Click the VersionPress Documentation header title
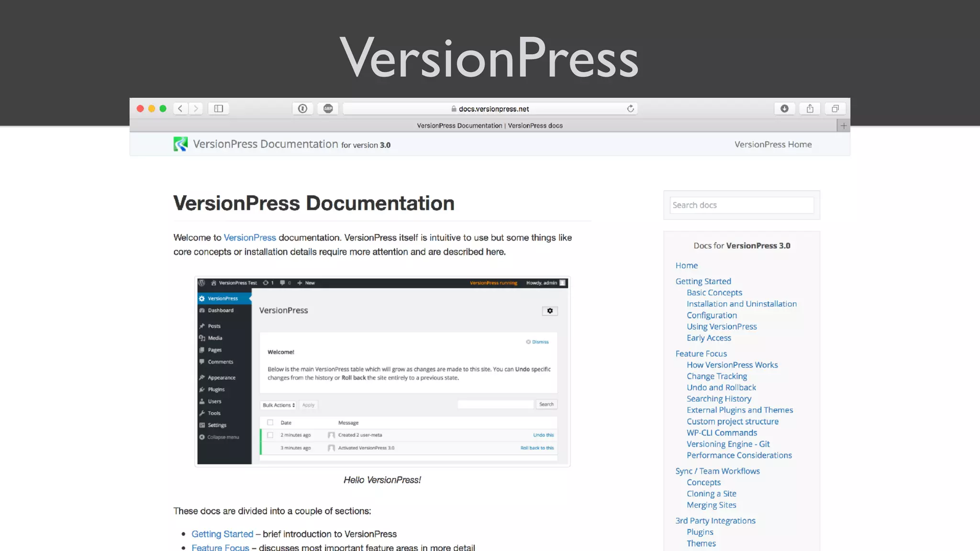Screen dimensions: 980x551 click(265, 144)
